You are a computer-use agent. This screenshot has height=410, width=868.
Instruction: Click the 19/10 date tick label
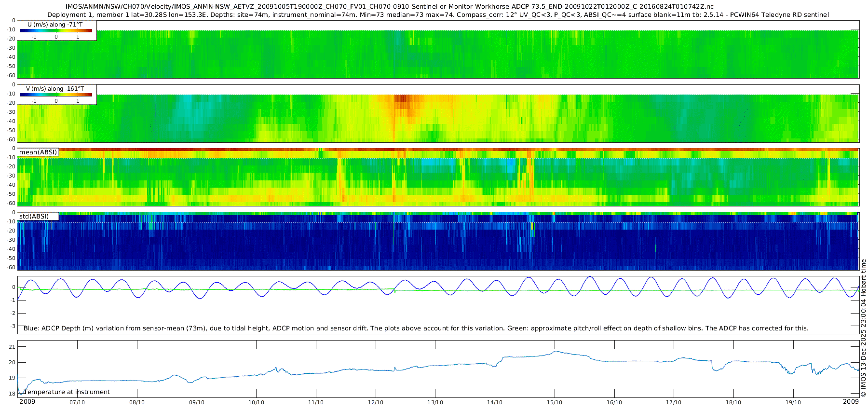point(793,402)
